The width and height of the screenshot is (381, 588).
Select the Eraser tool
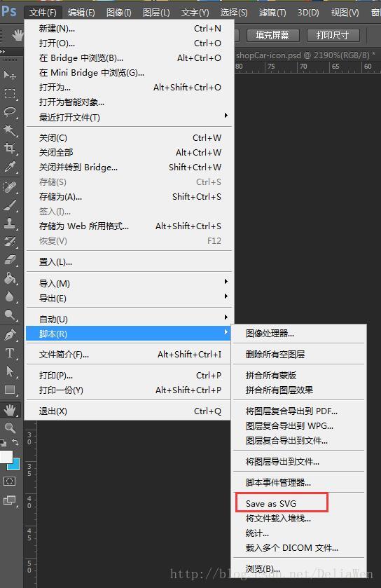pos(9,260)
